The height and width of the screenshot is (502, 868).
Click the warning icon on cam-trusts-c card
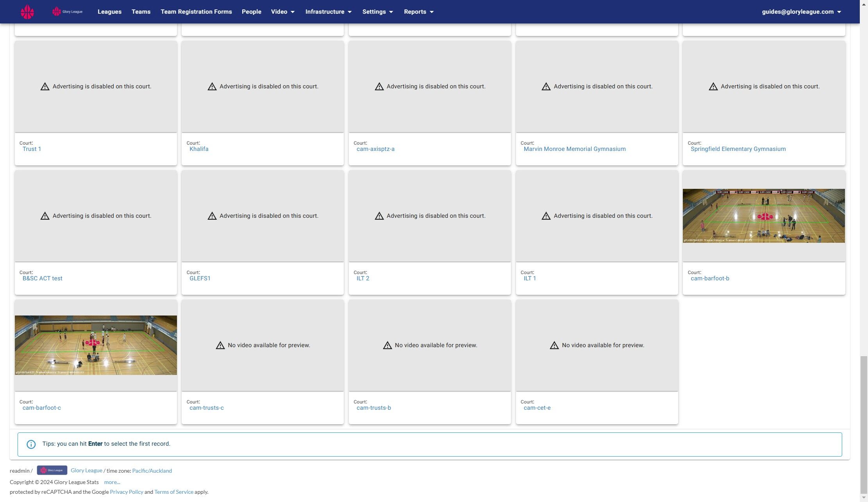click(x=220, y=345)
